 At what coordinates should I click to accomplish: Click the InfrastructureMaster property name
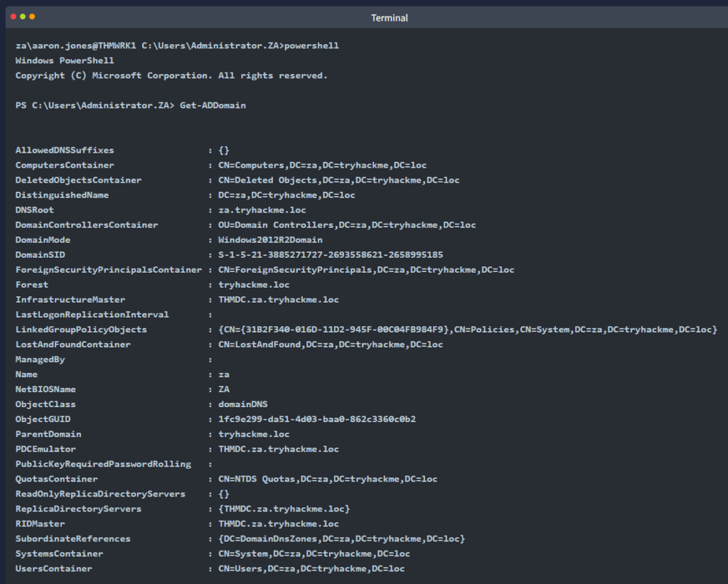(70, 300)
